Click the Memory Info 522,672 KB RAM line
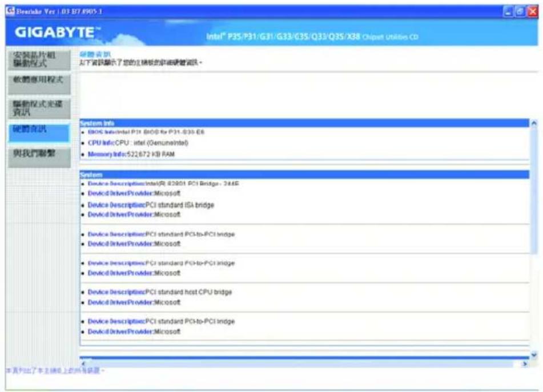Viewport: 543px width, 392px height. tap(131, 154)
